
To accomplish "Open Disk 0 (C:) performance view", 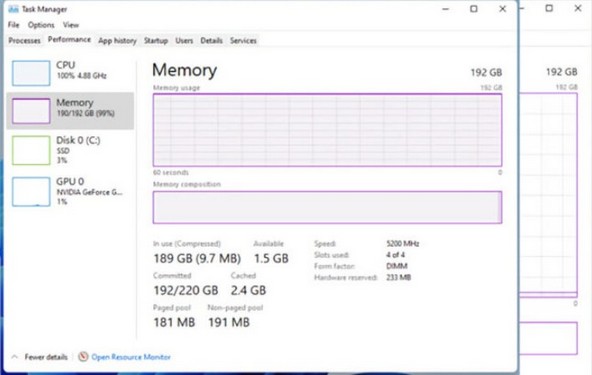I will point(70,150).
